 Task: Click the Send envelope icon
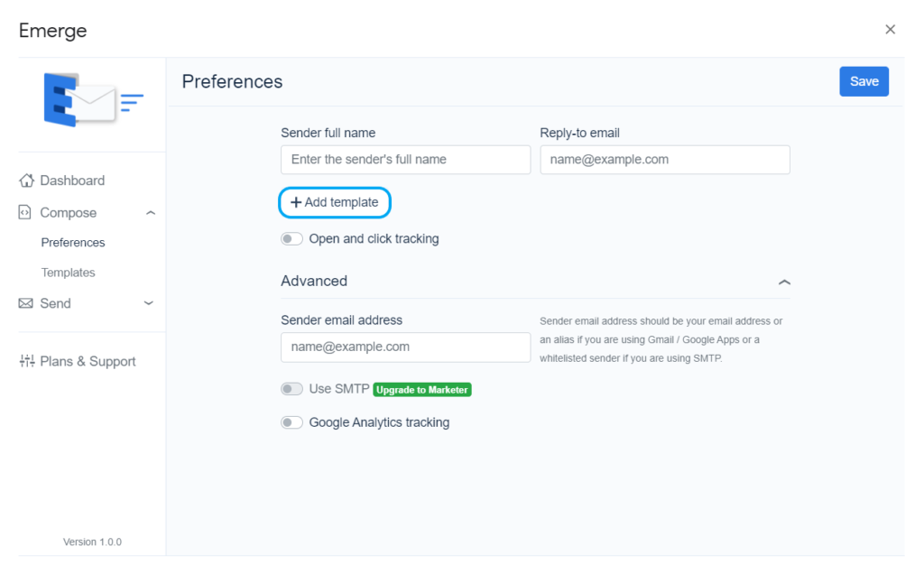click(26, 303)
